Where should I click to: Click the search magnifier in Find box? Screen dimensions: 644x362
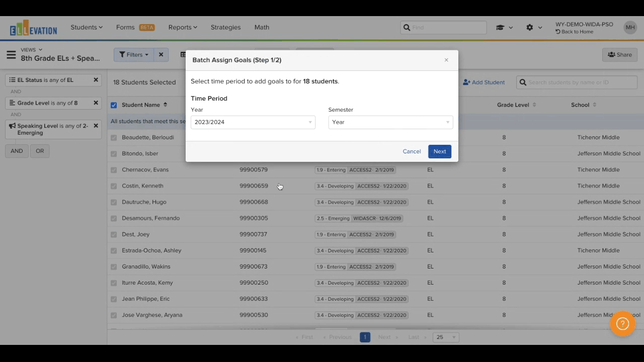[407, 28]
